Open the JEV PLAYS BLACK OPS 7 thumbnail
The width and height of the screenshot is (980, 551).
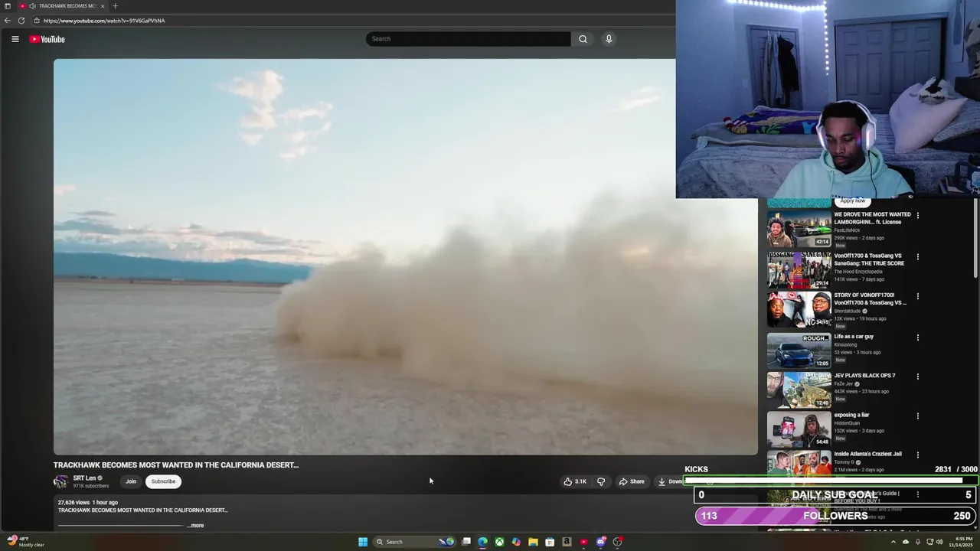(799, 390)
